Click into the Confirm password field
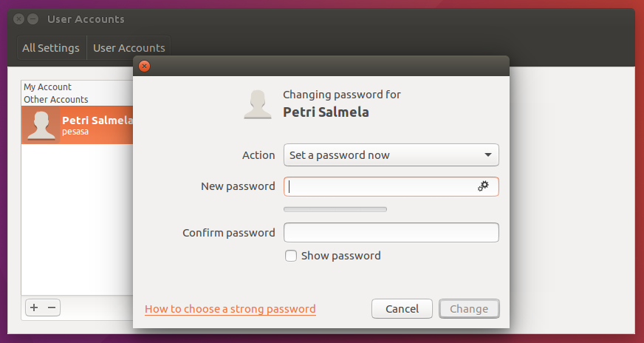This screenshot has height=343, width=644. click(x=391, y=233)
